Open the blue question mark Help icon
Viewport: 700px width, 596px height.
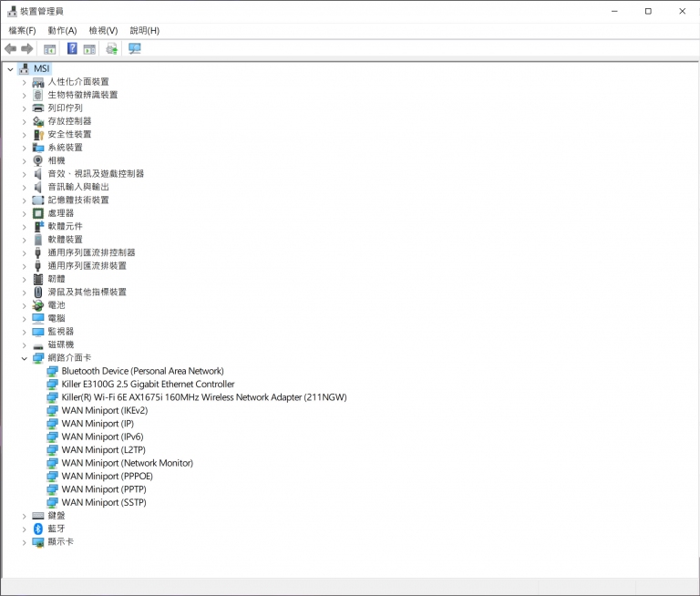(72, 48)
